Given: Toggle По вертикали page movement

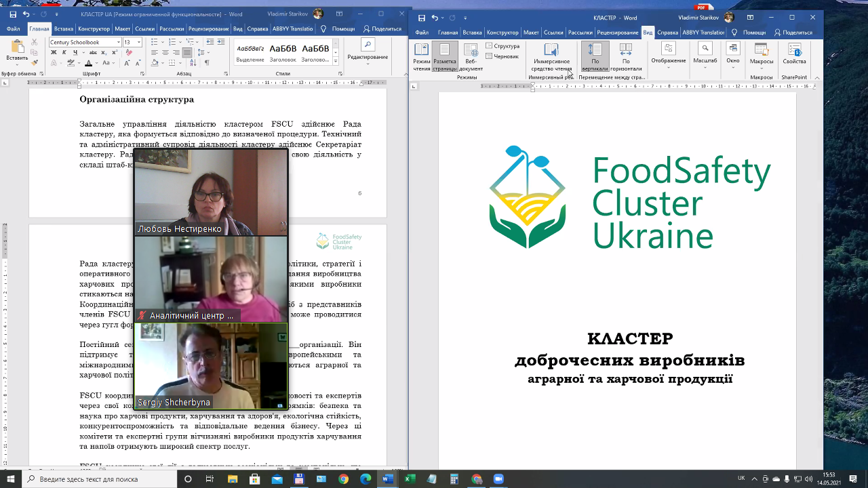Looking at the screenshot, I should (x=595, y=57).
